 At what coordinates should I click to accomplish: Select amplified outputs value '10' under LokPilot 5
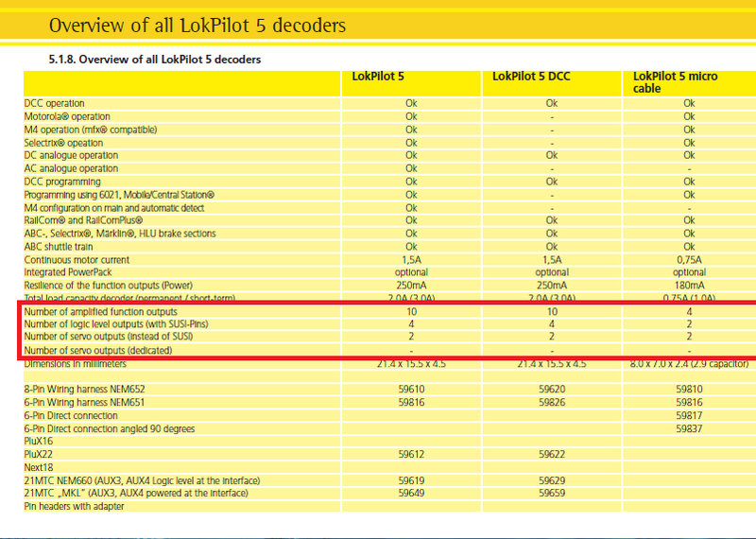pyautogui.click(x=411, y=312)
